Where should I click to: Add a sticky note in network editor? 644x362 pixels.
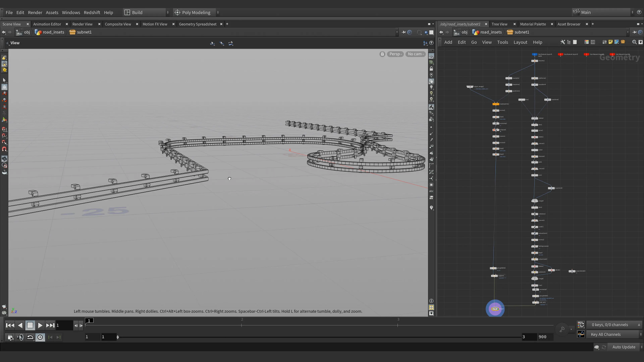coord(610,42)
